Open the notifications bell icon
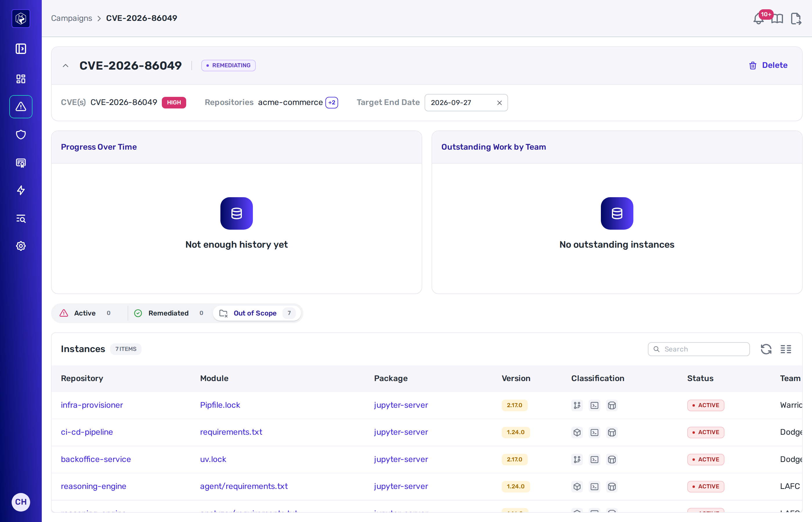This screenshot has width=812, height=522. [x=758, y=19]
